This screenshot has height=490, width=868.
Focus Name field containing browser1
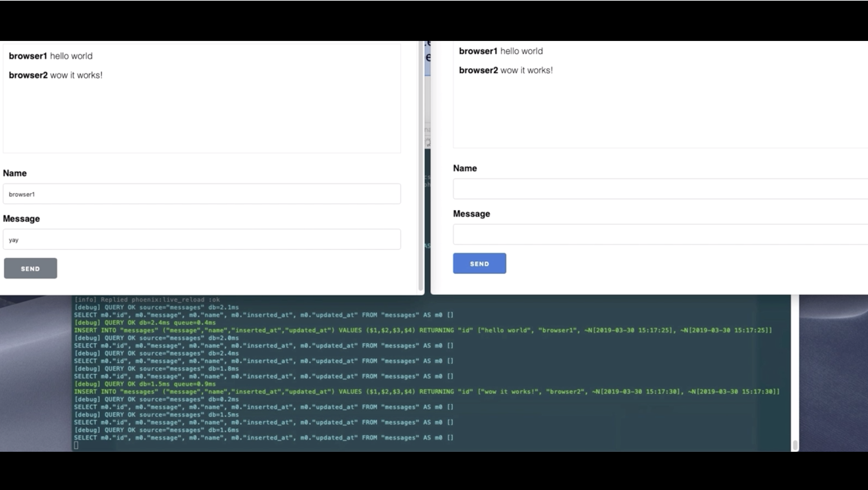[202, 194]
